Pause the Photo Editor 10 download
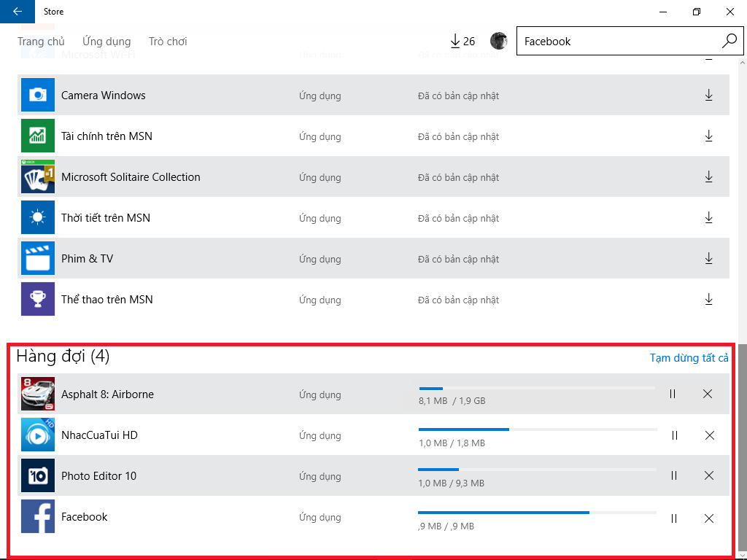 coord(673,475)
